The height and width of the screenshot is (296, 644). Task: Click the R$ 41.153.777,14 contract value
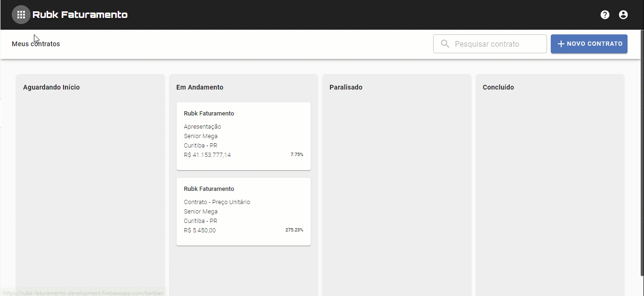tap(207, 155)
